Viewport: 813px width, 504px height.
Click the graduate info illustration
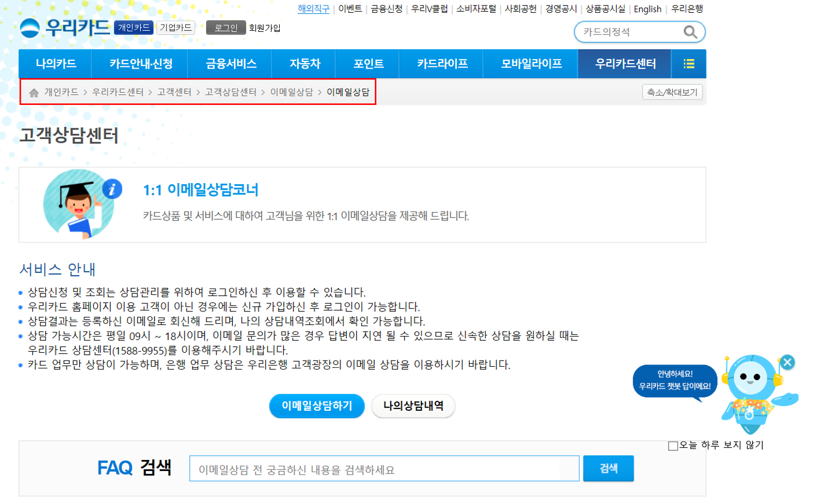(82, 204)
